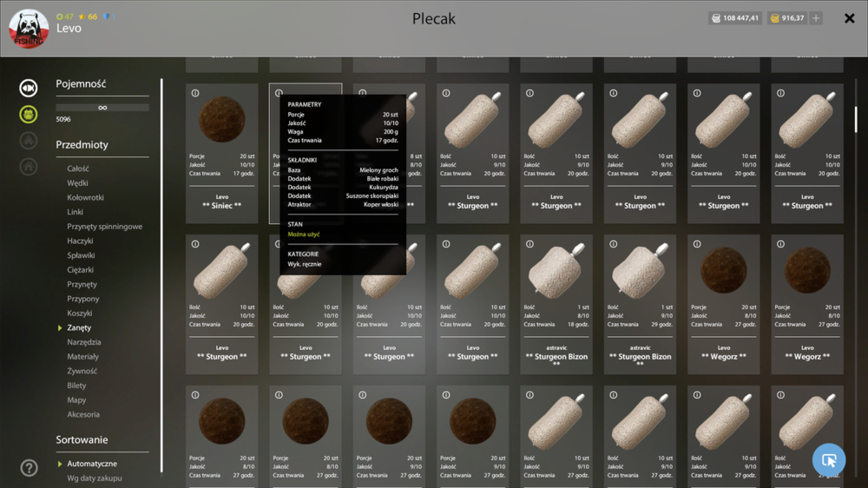Screen dimensions: 868x488
Task: Click the Levo bear avatar
Action: click(29, 29)
